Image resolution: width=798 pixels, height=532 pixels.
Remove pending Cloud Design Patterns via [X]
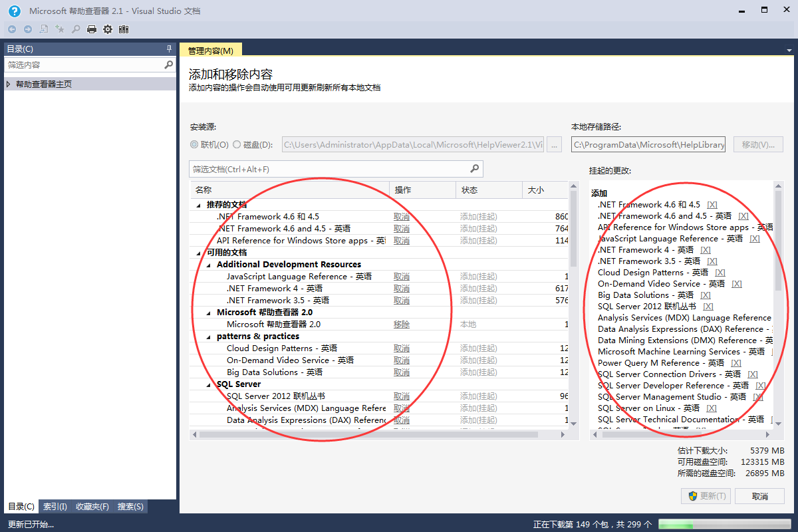coord(720,273)
